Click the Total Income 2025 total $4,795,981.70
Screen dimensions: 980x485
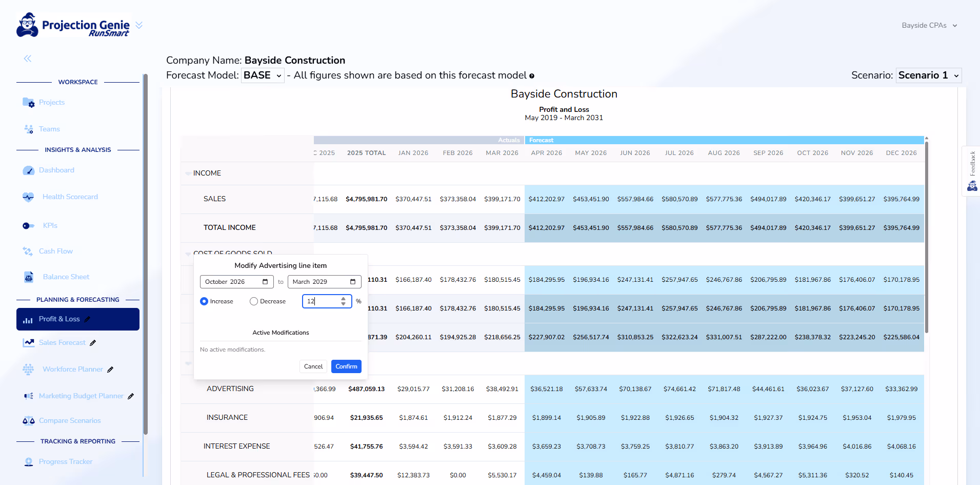click(366, 228)
